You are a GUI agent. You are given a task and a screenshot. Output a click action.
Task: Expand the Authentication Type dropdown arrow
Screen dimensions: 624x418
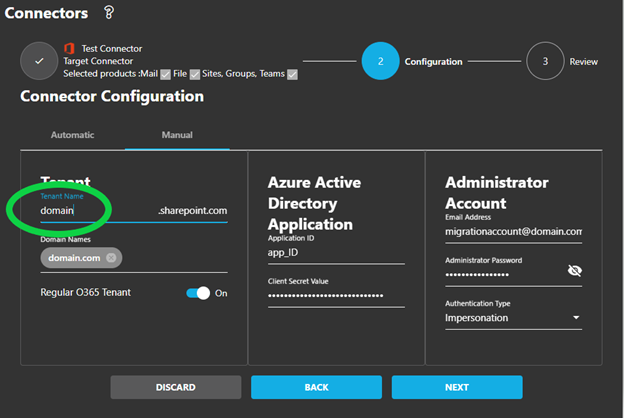pos(576,318)
